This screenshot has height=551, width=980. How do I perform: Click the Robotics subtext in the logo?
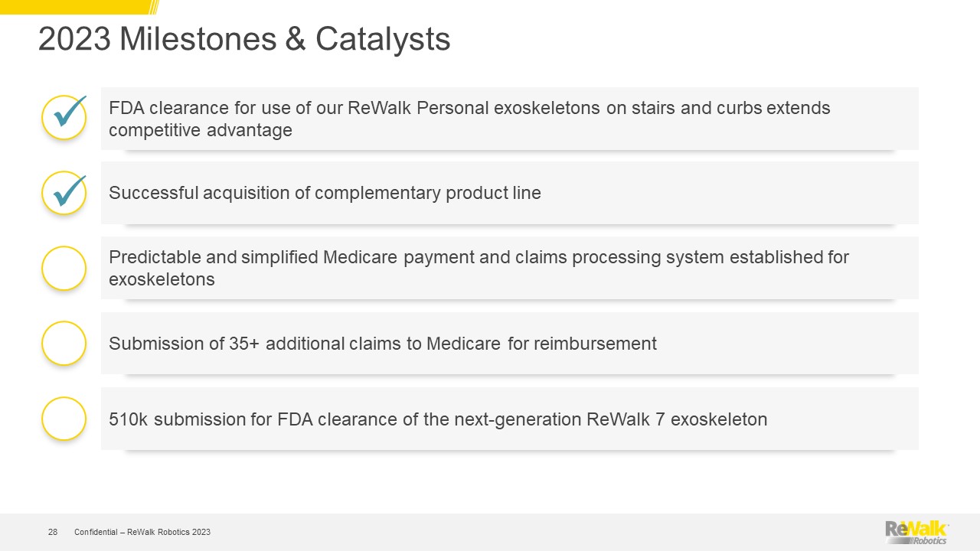tap(929, 541)
